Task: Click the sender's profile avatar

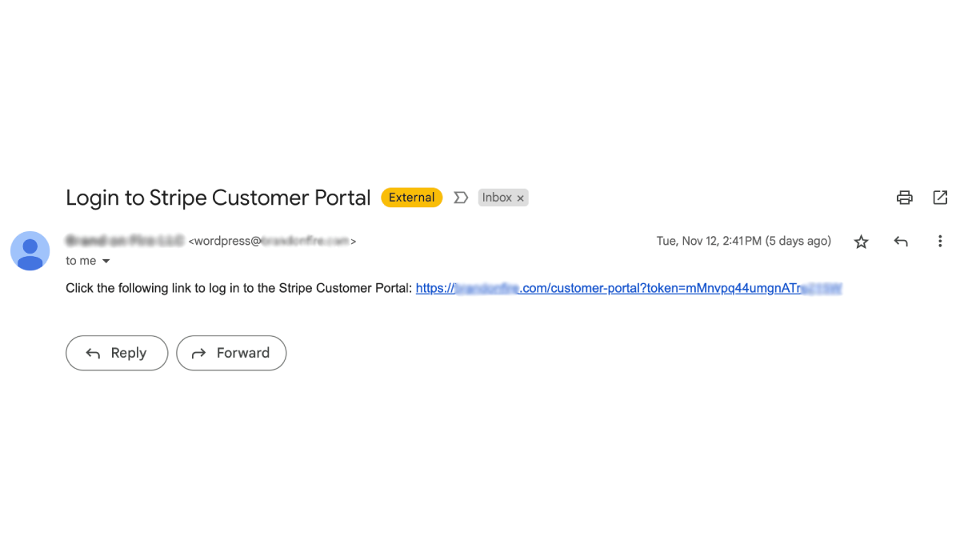Action: pos(30,250)
